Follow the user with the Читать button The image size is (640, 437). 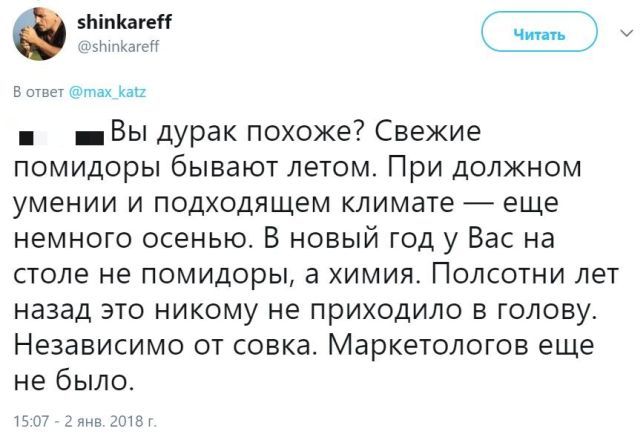pos(539,34)
